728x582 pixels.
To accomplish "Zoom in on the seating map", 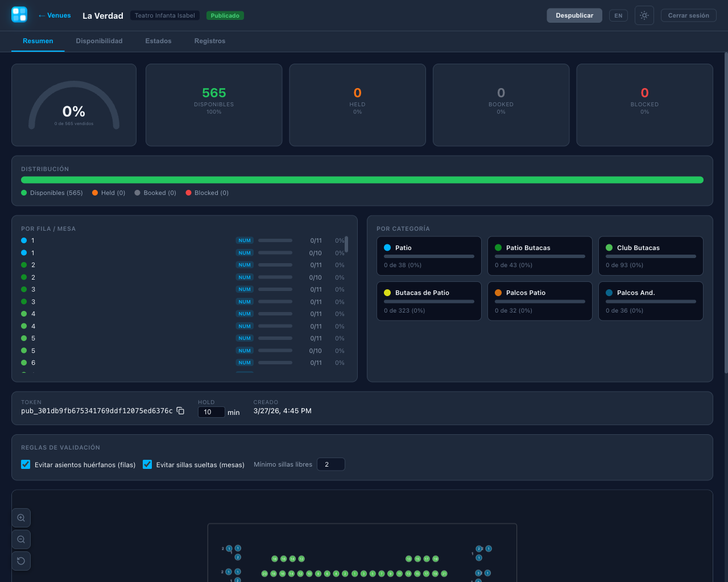I will [x=21, y=517].
